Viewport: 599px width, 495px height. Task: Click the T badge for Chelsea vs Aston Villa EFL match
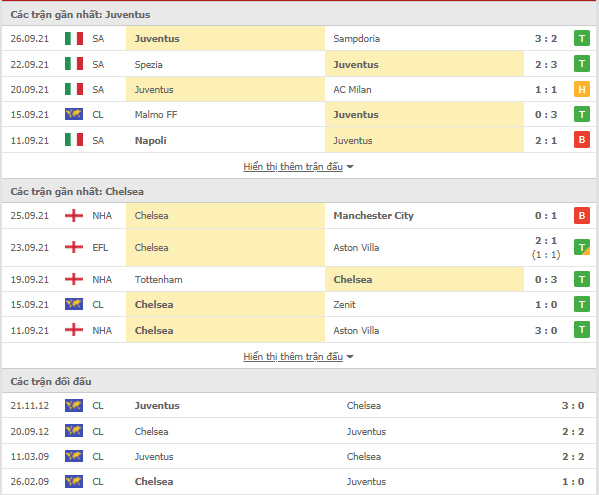point(582,247)
